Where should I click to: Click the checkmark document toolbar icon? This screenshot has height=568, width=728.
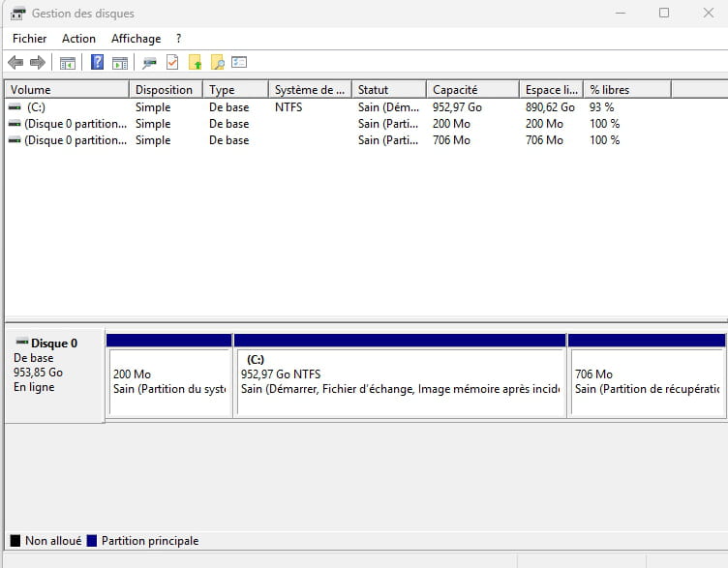tap(172, 63)
